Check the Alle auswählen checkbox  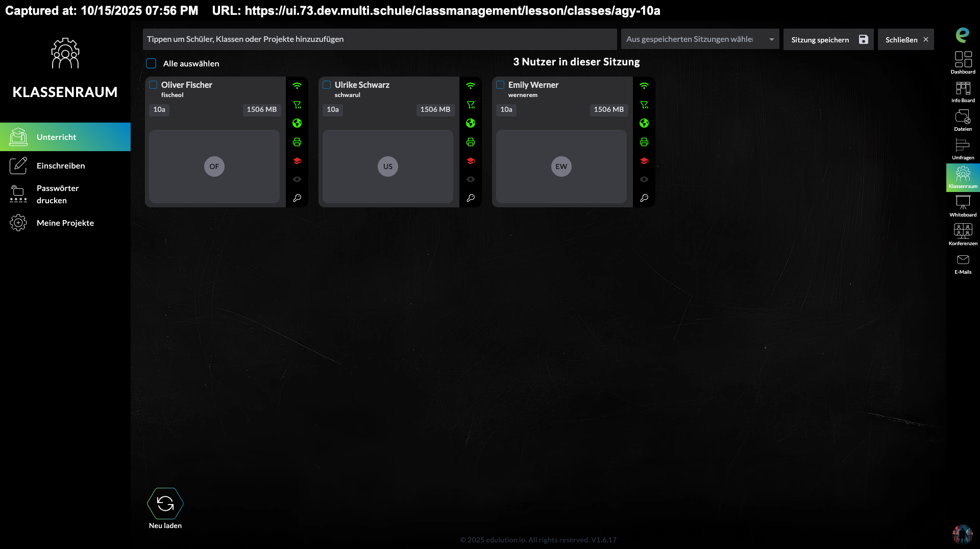pos(151,63)
